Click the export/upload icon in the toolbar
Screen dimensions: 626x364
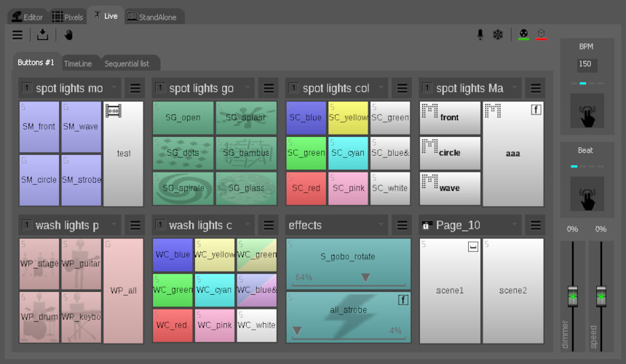pos(43,34)
